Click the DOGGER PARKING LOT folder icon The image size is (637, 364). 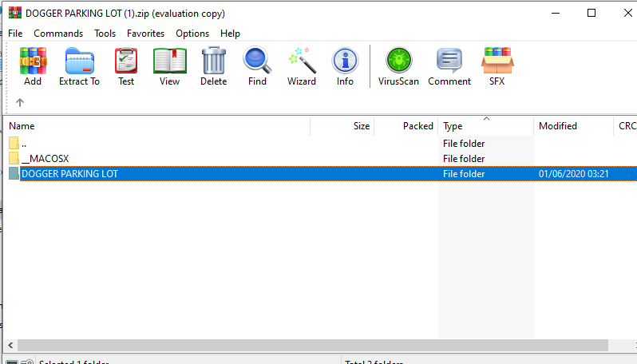click(x=14, y=173)
